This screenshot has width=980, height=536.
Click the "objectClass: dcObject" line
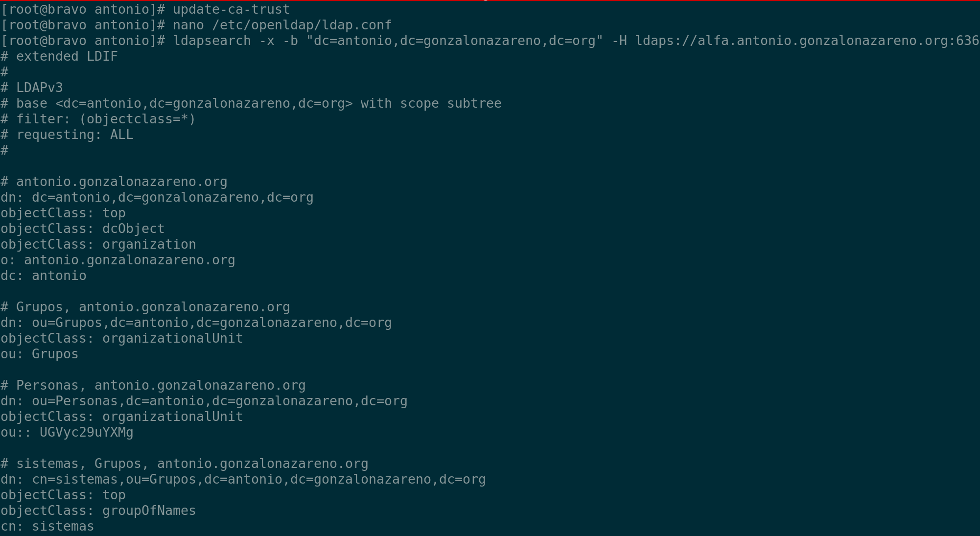82,229
